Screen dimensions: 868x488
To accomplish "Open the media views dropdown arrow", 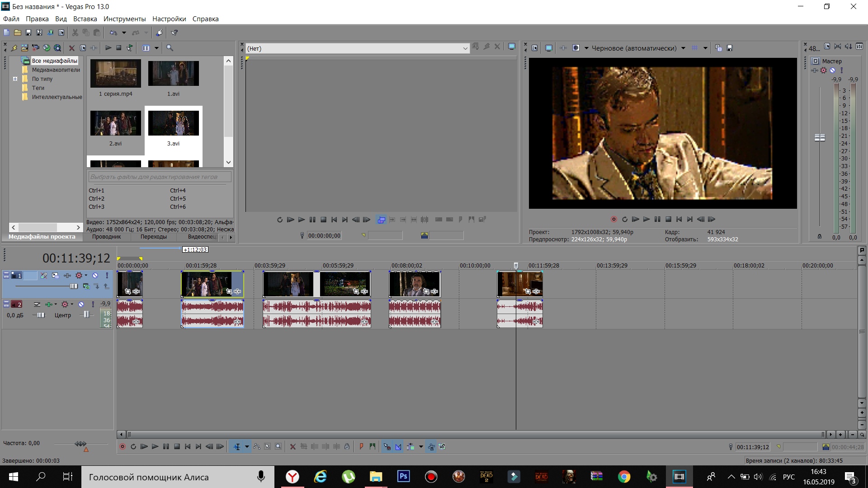I will coord(156,48).
